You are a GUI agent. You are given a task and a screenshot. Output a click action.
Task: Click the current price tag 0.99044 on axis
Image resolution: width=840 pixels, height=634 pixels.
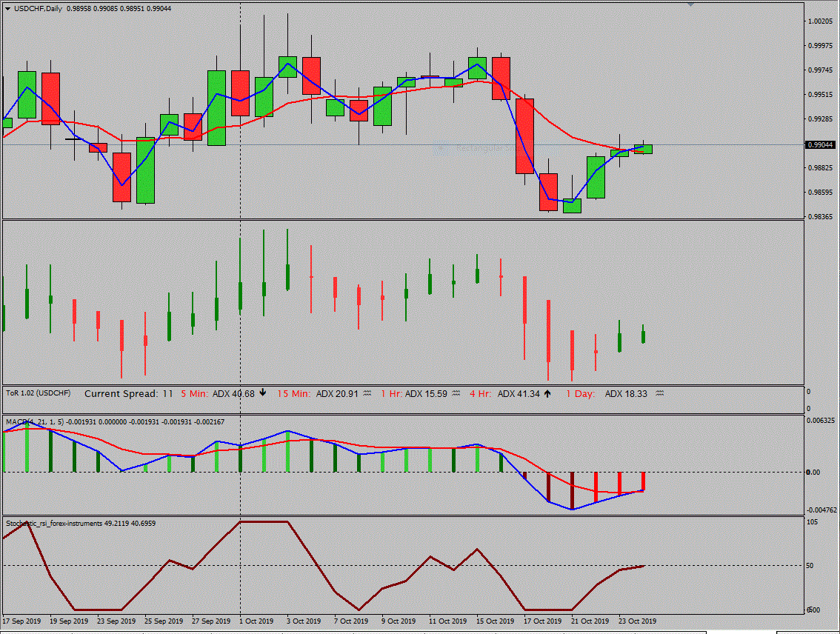pyautogui.click(x=820, y=145)
